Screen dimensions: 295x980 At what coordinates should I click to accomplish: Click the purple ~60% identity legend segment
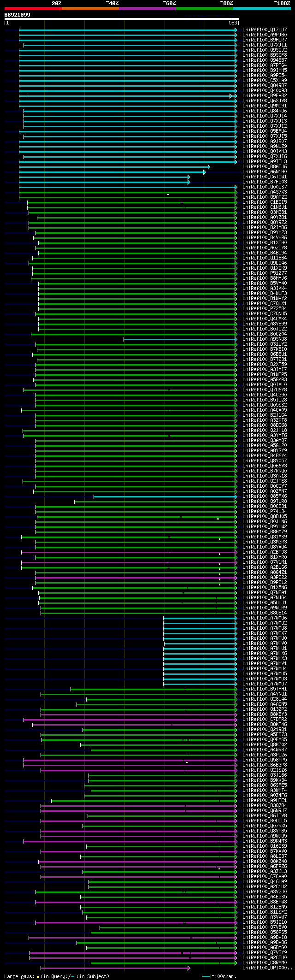147,8
